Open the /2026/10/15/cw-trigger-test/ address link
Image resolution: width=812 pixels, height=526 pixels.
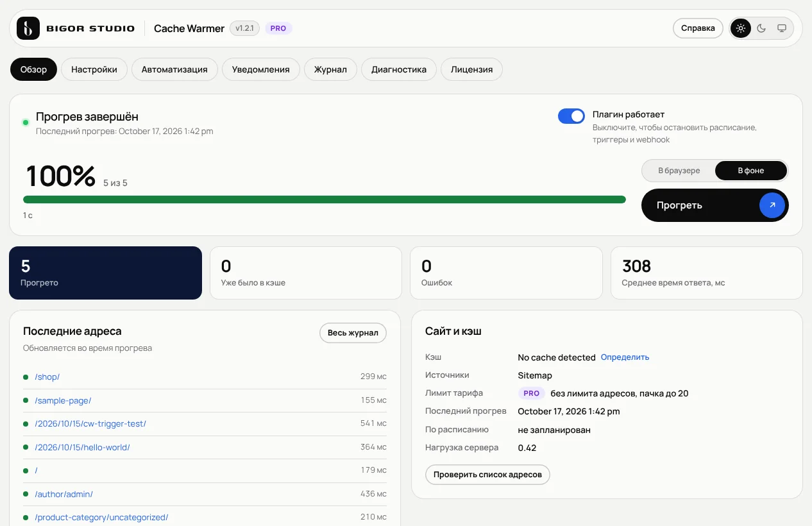(90, 424)
